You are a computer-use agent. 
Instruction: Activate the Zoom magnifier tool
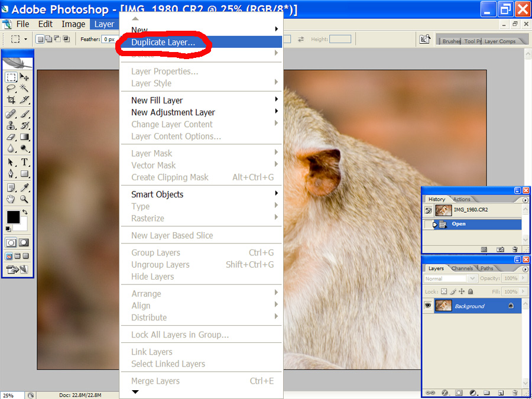point(25,199)
